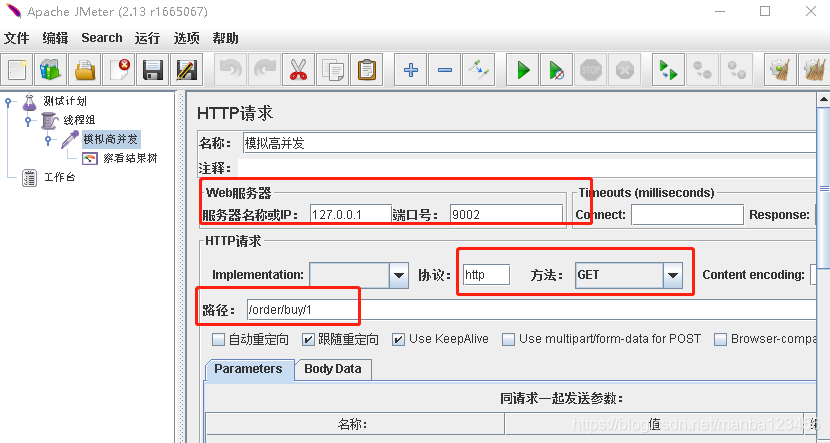
Task: Click the Paste clipboard icon
Action: (366, 70)
